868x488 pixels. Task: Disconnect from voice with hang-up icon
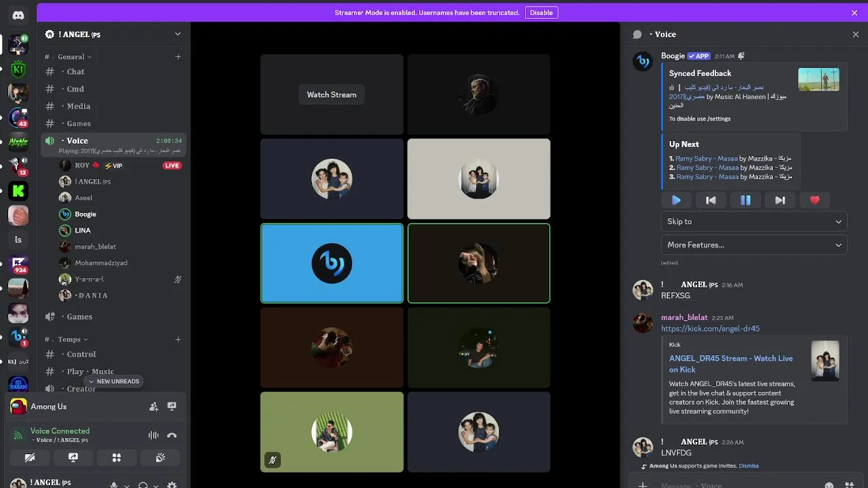(x=172, y=436)
